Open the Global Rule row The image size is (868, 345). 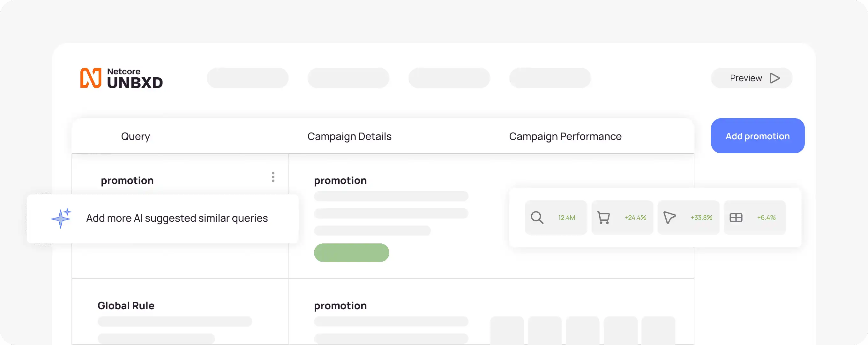click(x=126, y=305)
